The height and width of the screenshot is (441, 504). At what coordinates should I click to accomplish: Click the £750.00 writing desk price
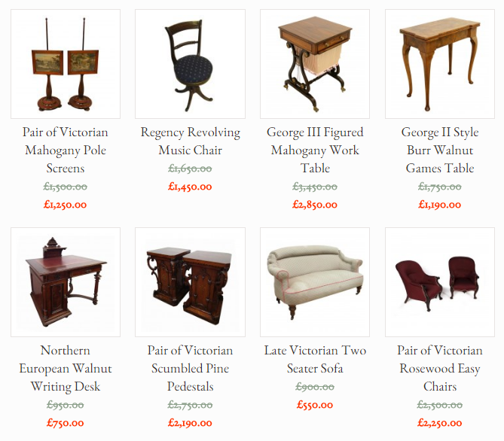pos(66,423)
